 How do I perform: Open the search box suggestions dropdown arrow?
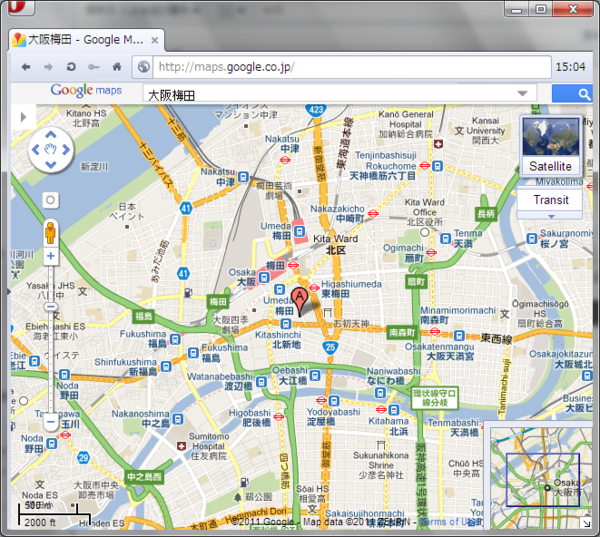tap(522, 93)
